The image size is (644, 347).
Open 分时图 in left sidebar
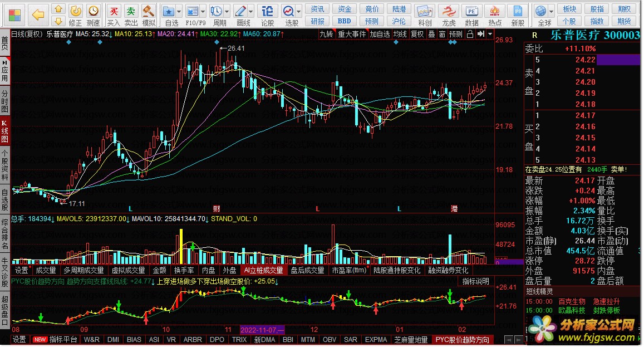[4, 100]
